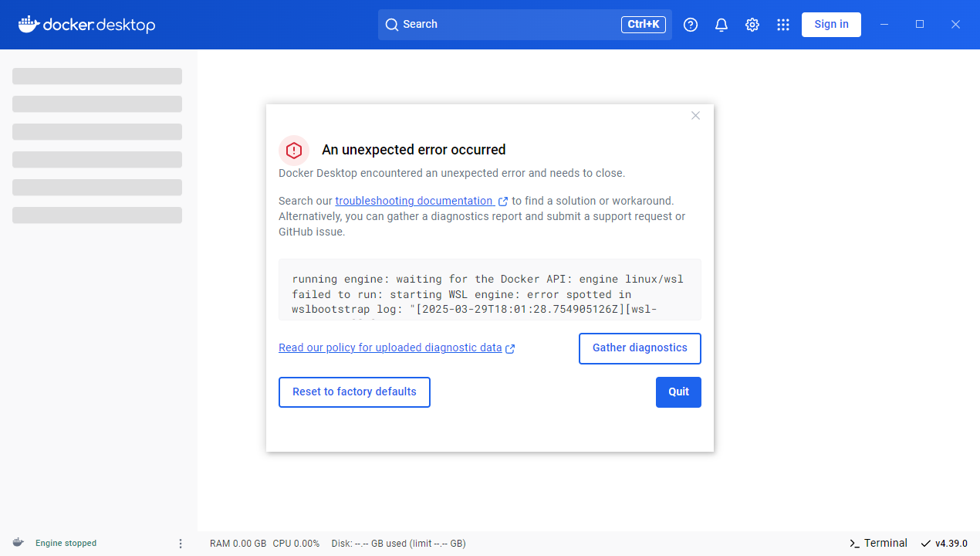Screen dimensions: 980x556
Task: Minimize the Docker Desktop window
Action: (x=884, y=25)
